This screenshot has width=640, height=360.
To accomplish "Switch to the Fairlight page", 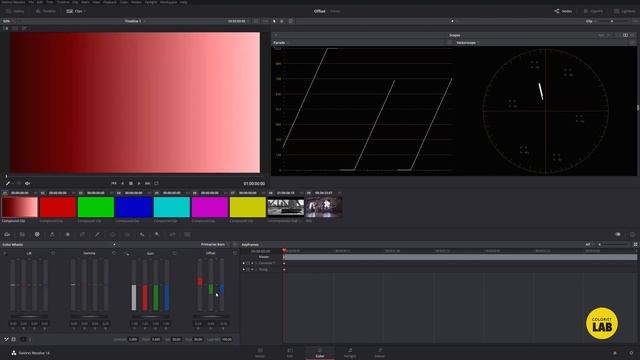I will [x=350, y=353].
